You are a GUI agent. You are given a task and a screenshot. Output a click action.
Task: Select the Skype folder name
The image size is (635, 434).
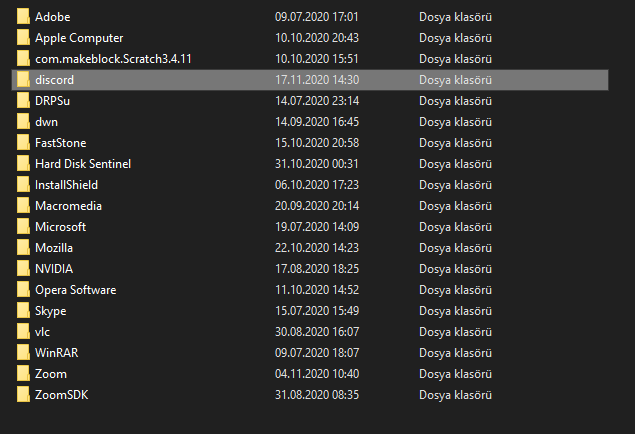click(x=51, y=311)
